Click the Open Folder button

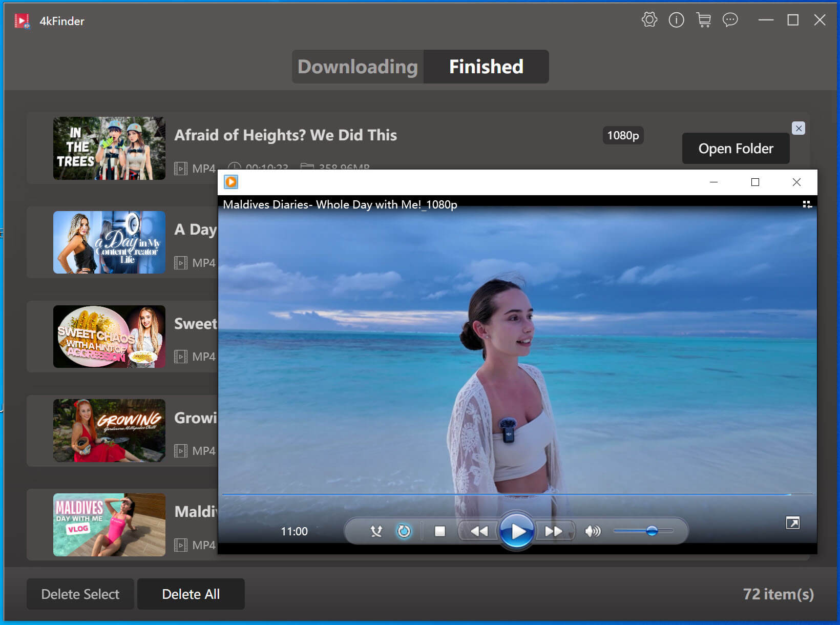tap(736, 149)
